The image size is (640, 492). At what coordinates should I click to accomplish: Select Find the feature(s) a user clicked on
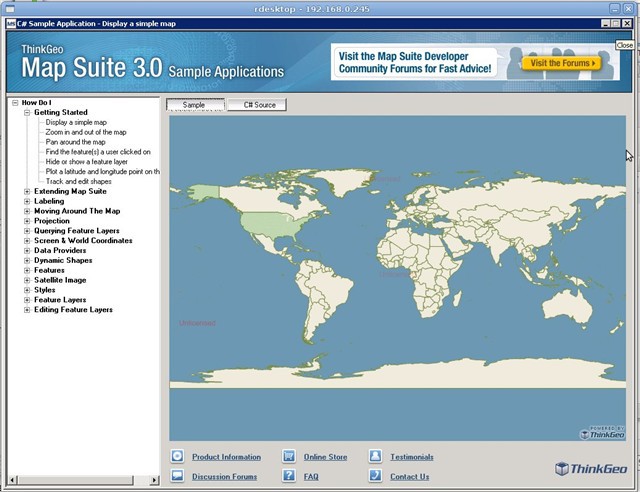point(98,152)
